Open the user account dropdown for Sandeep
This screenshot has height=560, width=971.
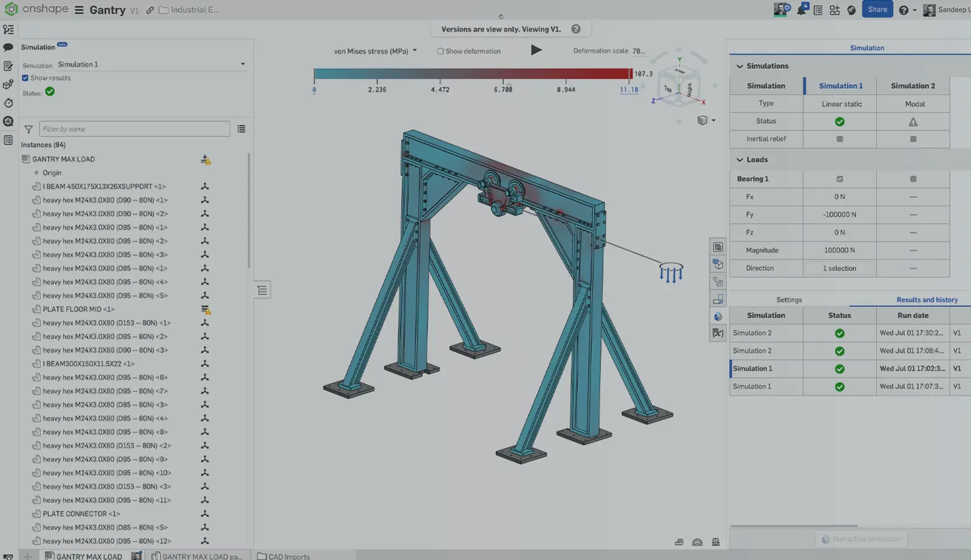click(946, 10)
